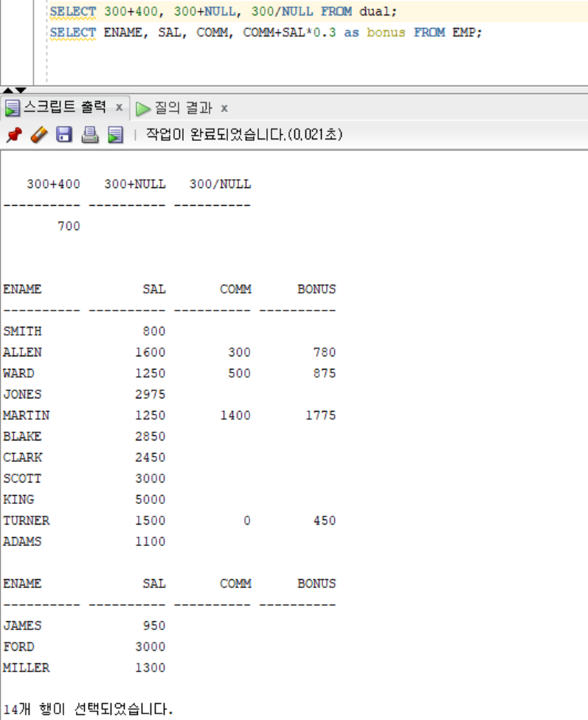
Task: Click the buffer script icon in output toolbar
Action: tap(115, 135)
